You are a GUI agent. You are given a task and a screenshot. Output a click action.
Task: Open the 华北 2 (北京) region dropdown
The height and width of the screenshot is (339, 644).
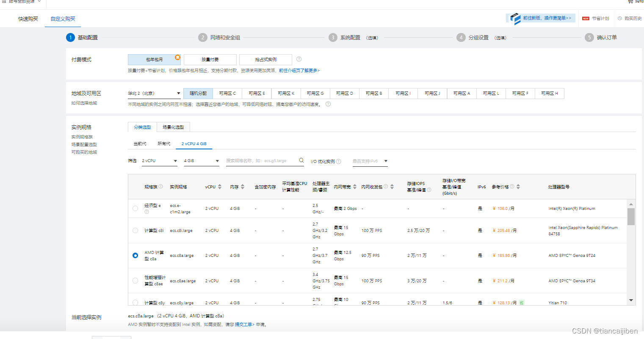(154, 94)
